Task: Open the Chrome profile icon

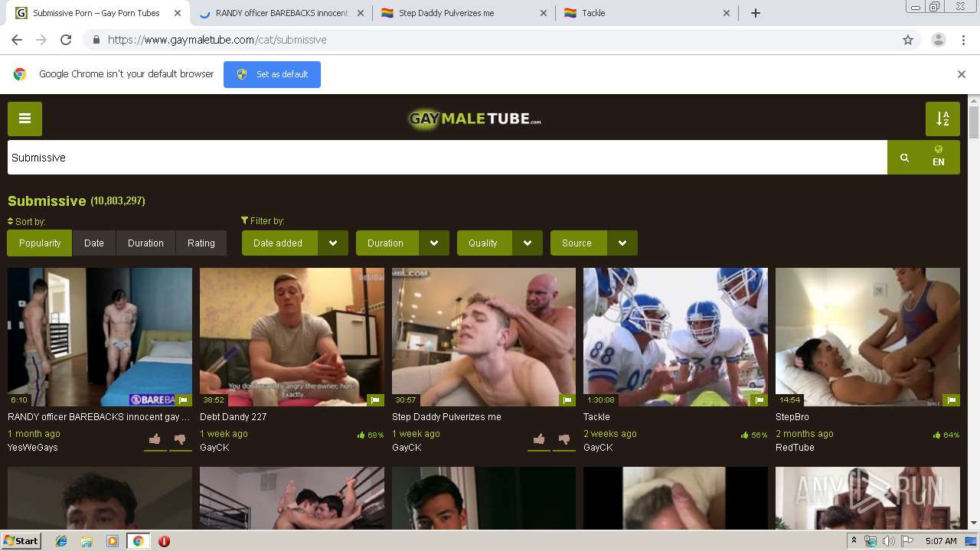Action: tap(938, 40)
